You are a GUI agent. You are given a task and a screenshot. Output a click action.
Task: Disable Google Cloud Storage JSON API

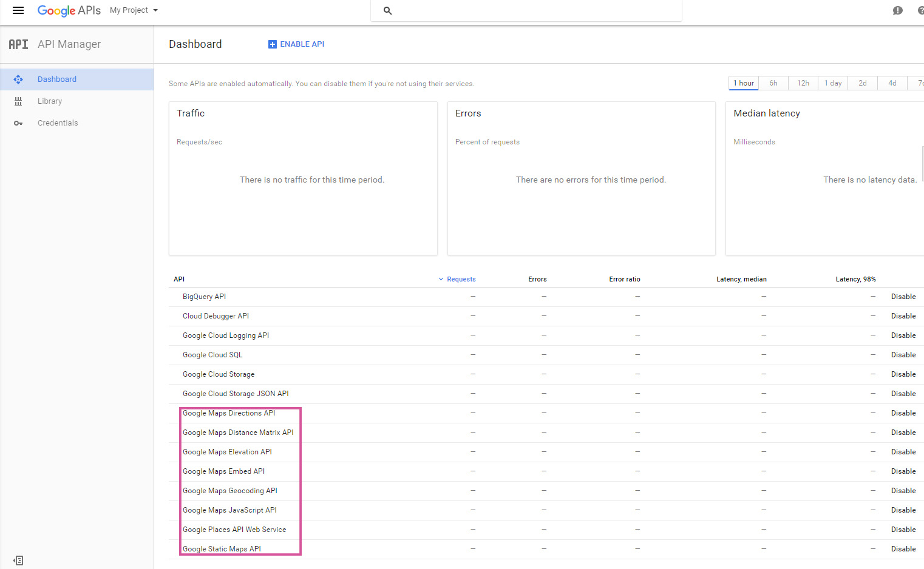[x=903, y=394]
